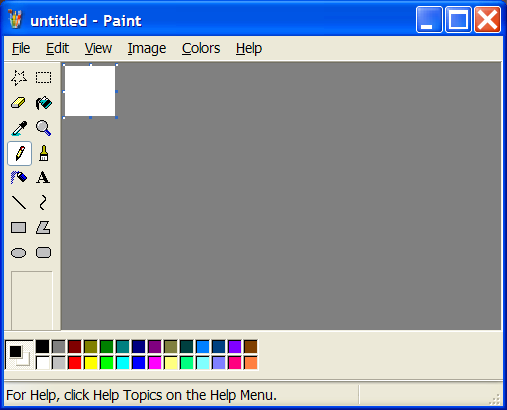Image resolution: width=507 pixels, height=410 pixels.
Task: Pick the dark gray color swatch
Action: point(59,347)
